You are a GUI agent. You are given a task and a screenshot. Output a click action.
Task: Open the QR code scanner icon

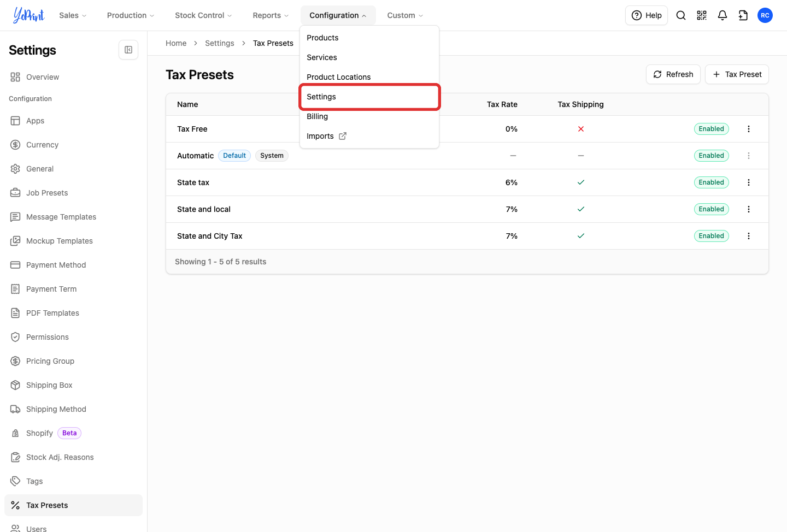(x=702, y=15)
